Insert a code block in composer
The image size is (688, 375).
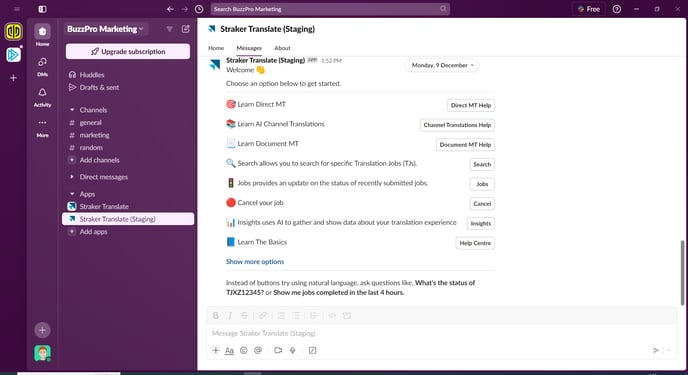[347, 315]
